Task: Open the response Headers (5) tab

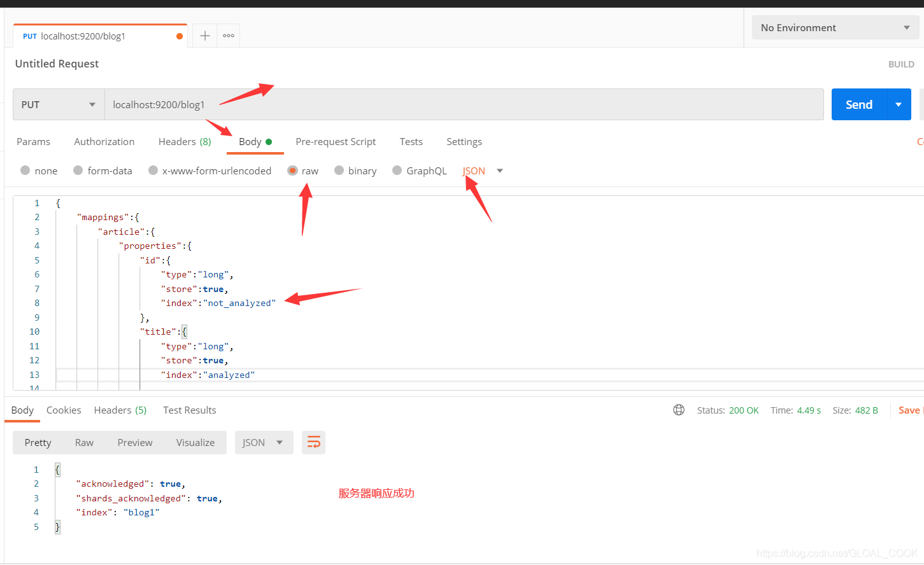Action: pyautogui.click(x=120, y=410)
